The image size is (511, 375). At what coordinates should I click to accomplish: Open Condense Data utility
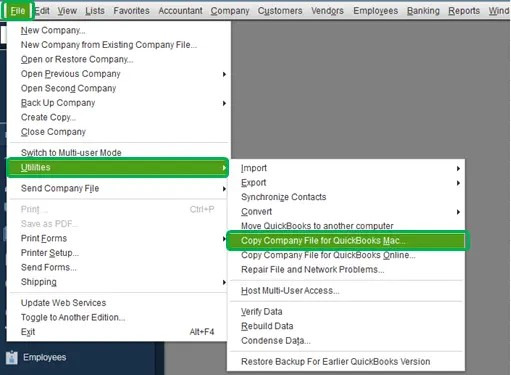pyautogui.click(x=276, y=341)
